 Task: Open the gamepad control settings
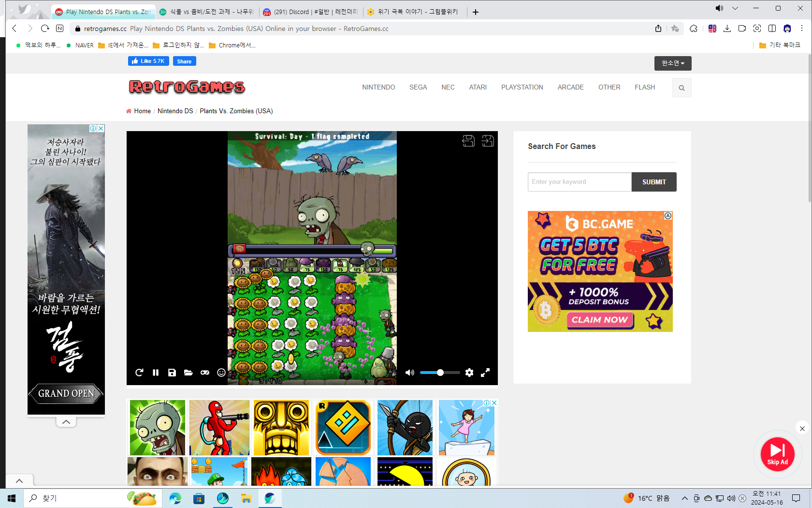205,373
